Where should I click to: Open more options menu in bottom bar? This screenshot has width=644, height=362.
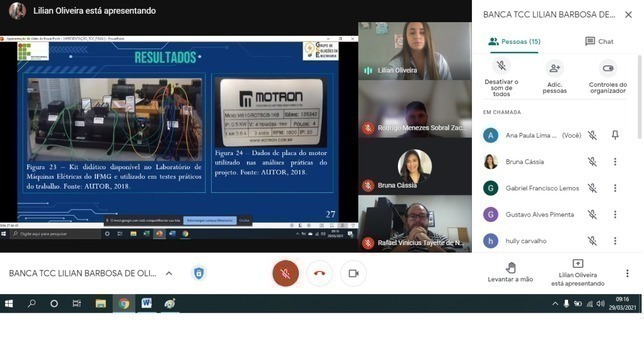click(627, 273)
